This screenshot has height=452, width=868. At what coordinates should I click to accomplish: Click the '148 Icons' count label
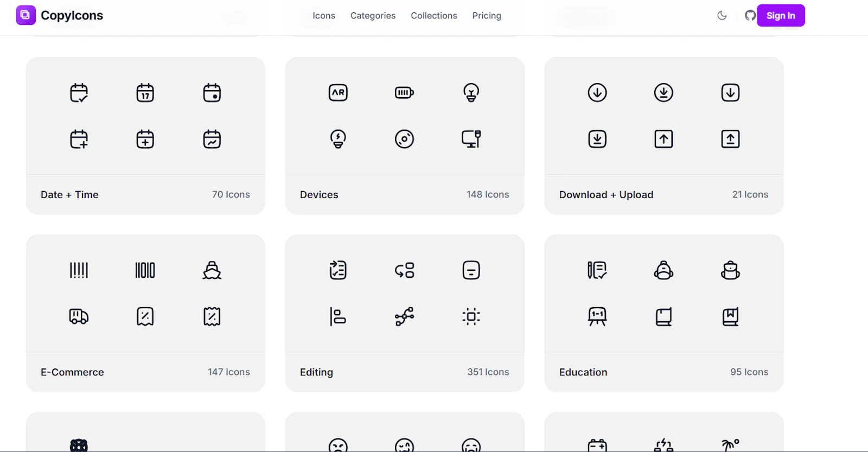[488, 194]
